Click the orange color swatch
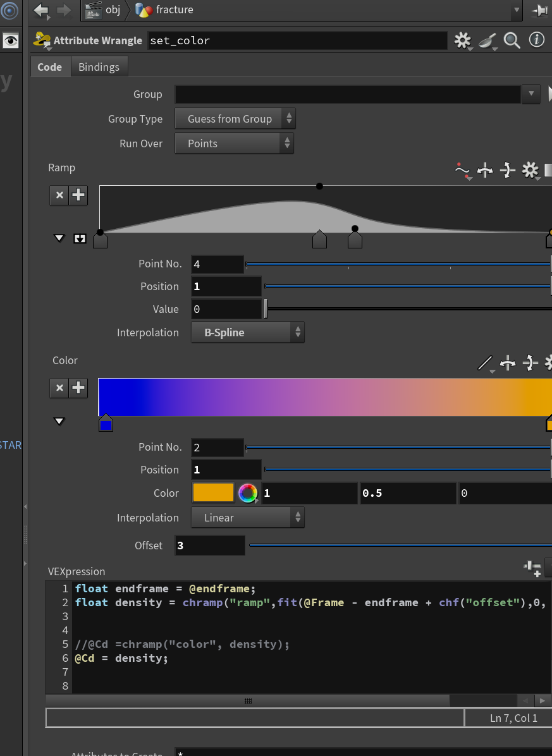 click(x=213, y=493)
